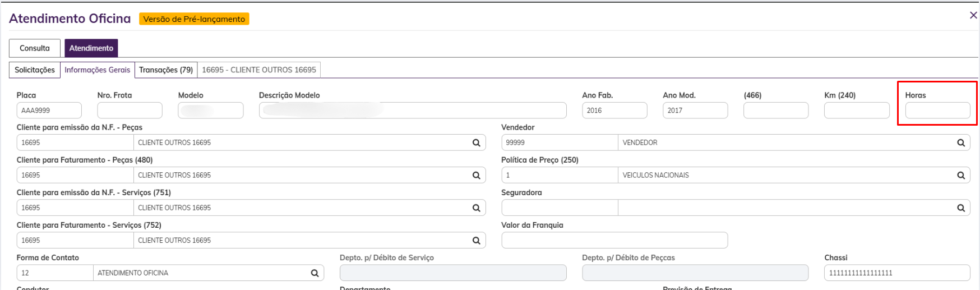Focus the Horas input field
Image resolution: width=980 pixels, height=290 pixels.
pyautogui.click(x=937, y=111)
